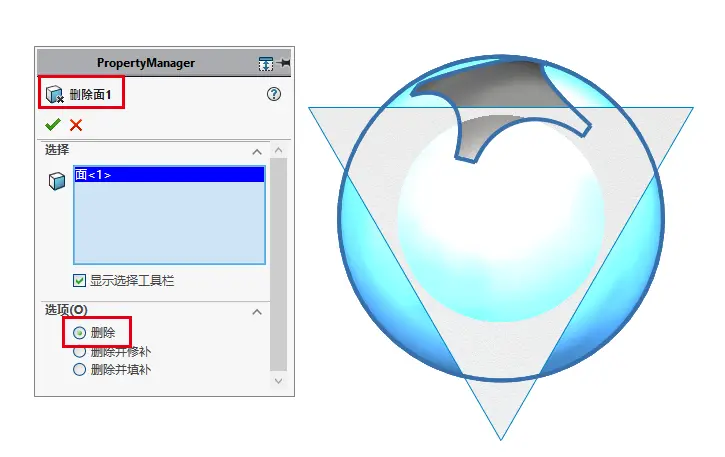This screenshot has width=725, height=457.
Task: Cancel with the red X icon
Action: [76, 125]
